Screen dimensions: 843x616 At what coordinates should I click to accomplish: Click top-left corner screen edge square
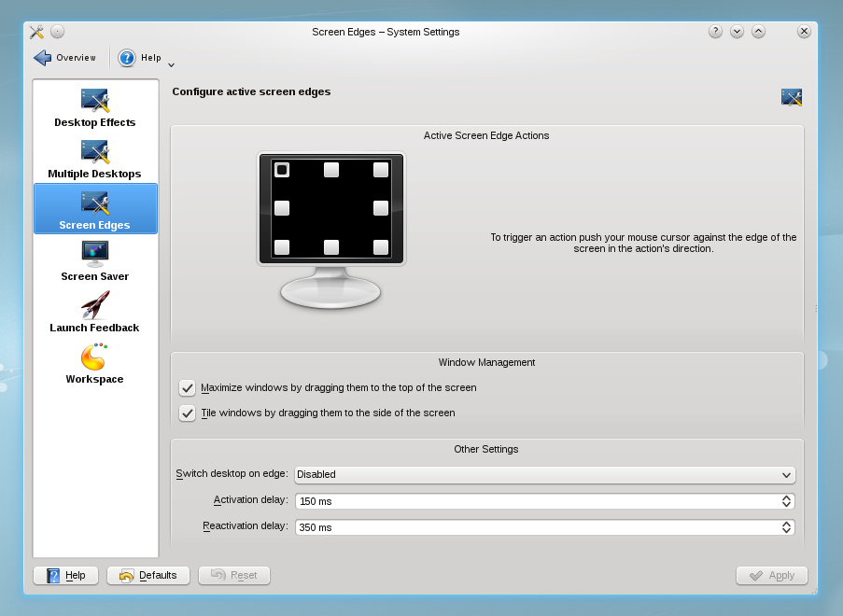point(282,170)
